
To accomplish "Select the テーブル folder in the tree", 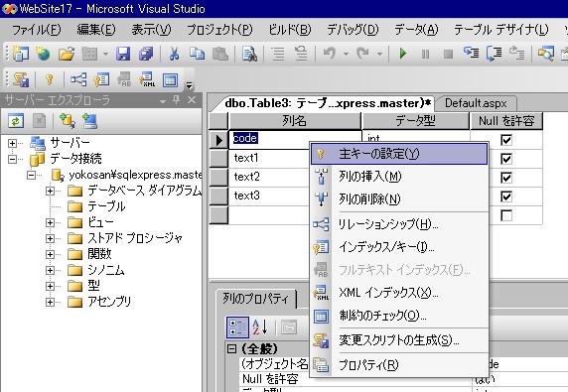I will (96, 206).
